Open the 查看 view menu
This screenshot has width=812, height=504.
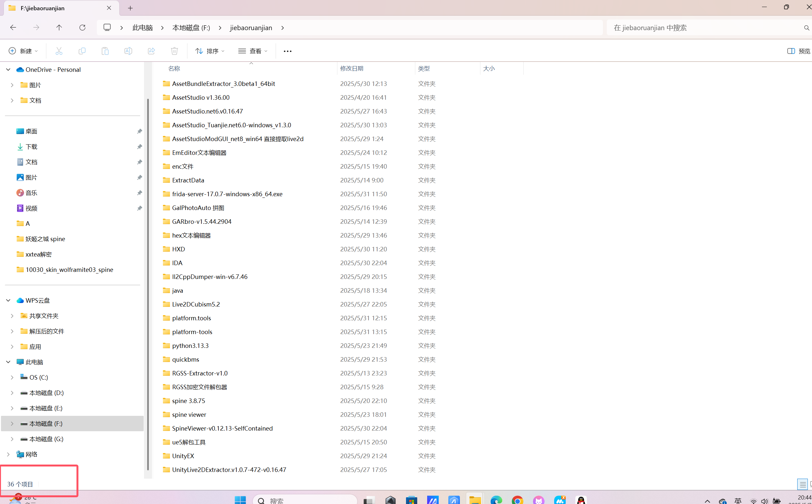253,51
